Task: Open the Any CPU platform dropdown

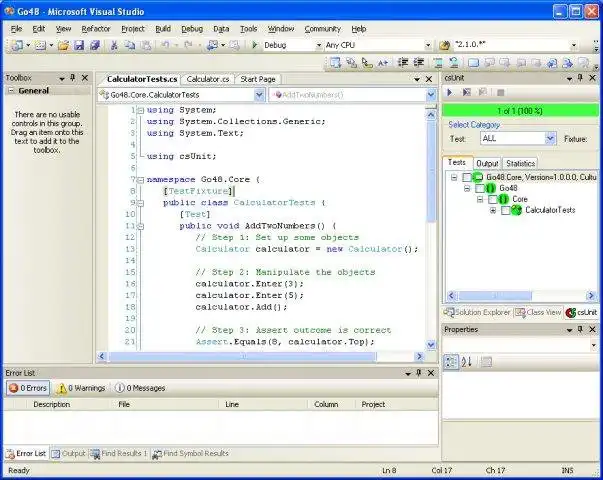Action: (x=428, y=45)
